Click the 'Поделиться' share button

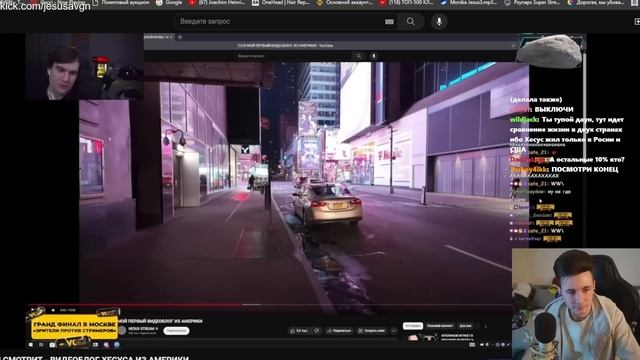coord(340,331)
